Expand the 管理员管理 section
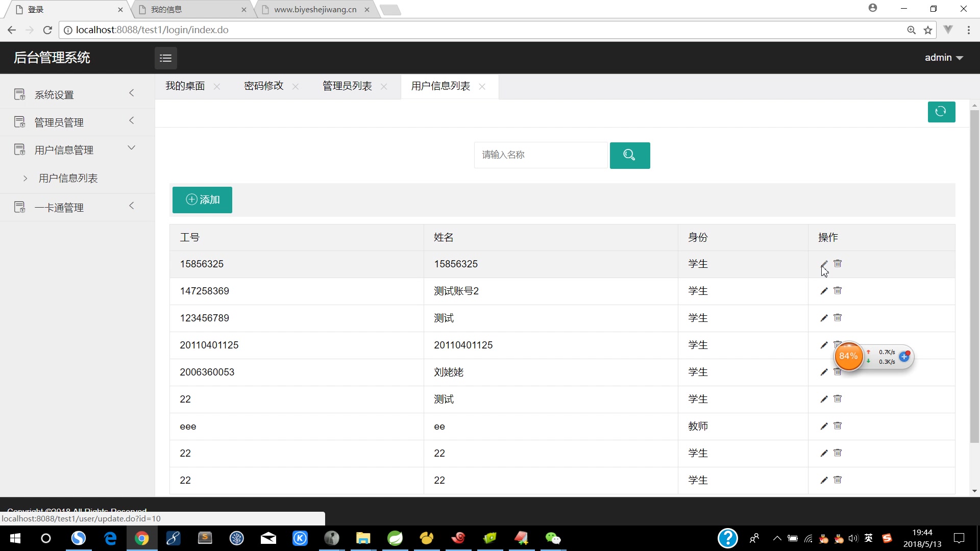This screenshot has height=551, width=980. 131,121
